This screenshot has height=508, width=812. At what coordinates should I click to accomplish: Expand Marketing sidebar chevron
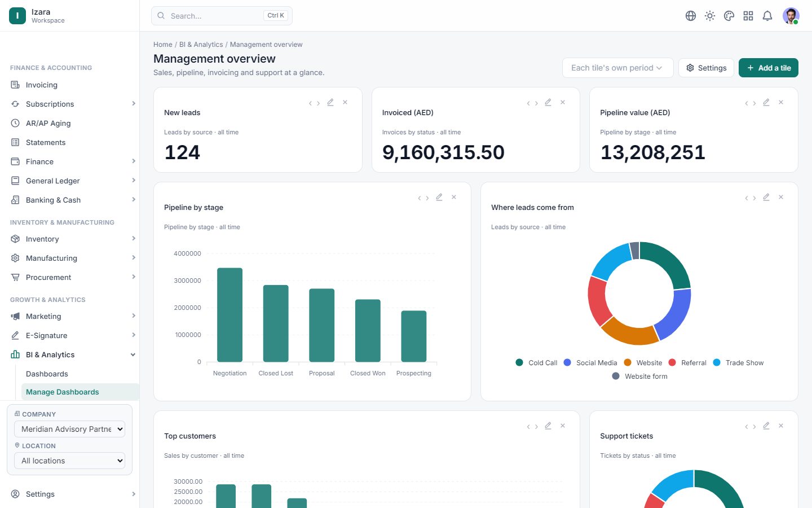(x=134, y=316)
